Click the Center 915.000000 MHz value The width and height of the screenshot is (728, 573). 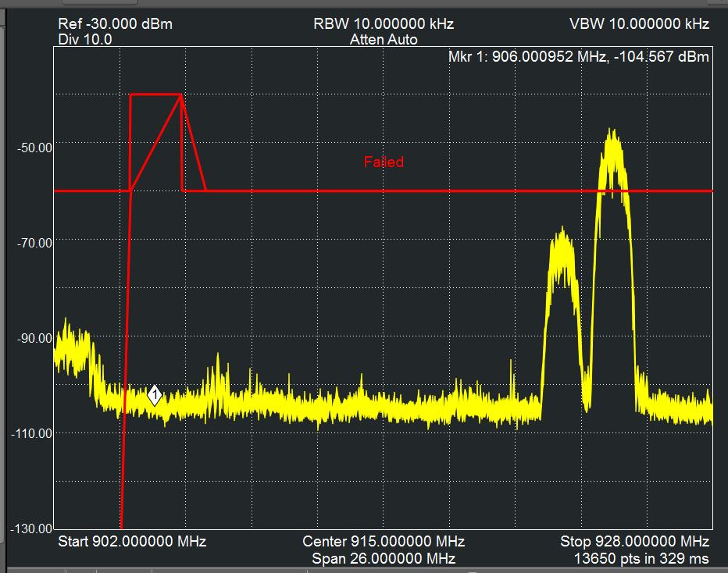[x=384, y=542]
